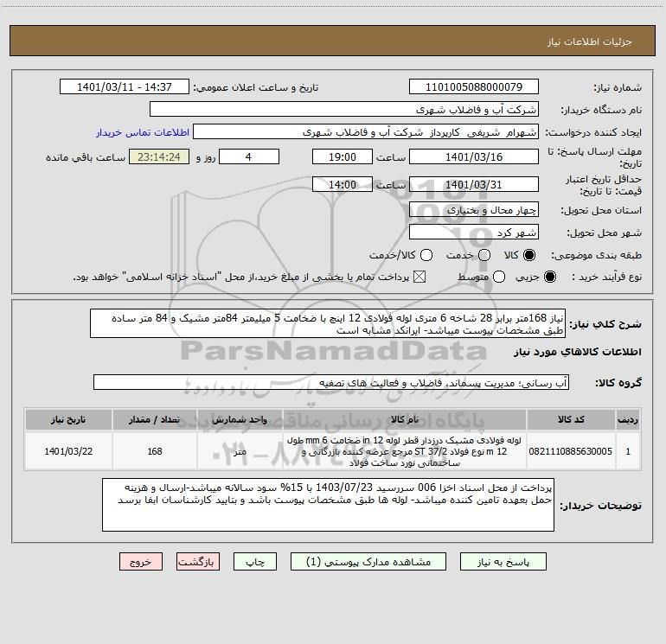Viewport: 666px width, 644px height.
Task: Click the خروج exit button
Action: [141, 562]
